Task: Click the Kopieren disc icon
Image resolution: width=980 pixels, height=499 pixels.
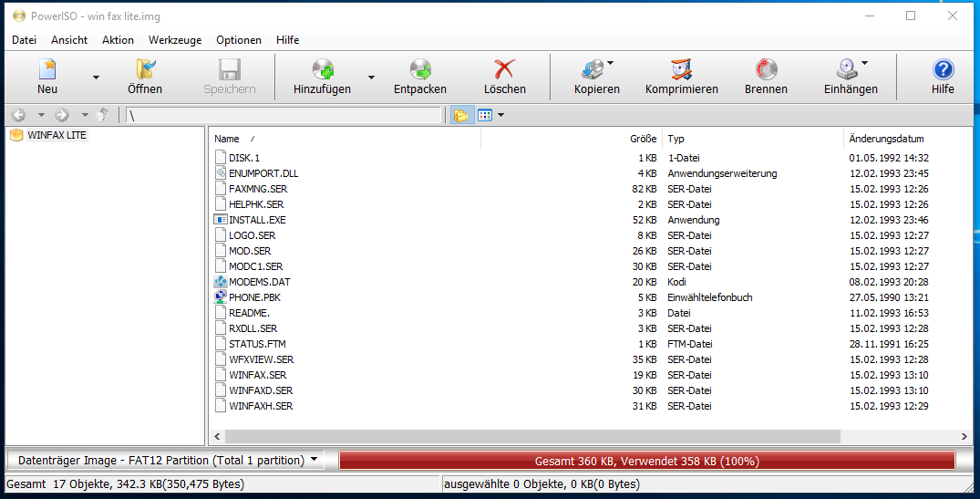Action: 593,68
